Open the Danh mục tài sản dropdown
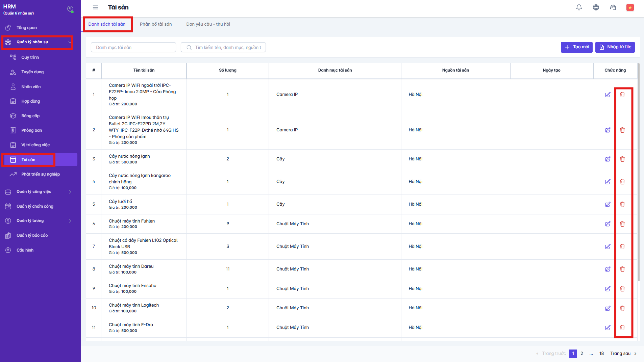Viewport: 644px width, 362px height. [133, 47]
